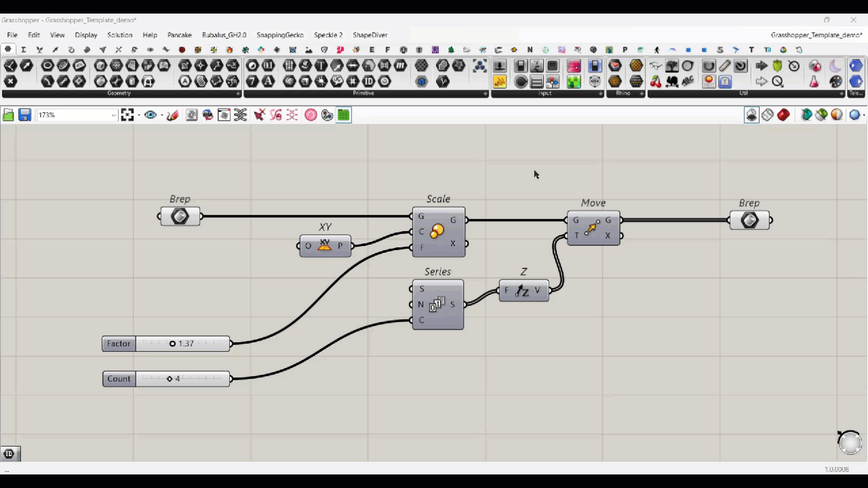This screenshot has height=488, width=868.
Task: Expand the Geometry panel with its plus
Action: pyautogui.click(x=238, y=94)
